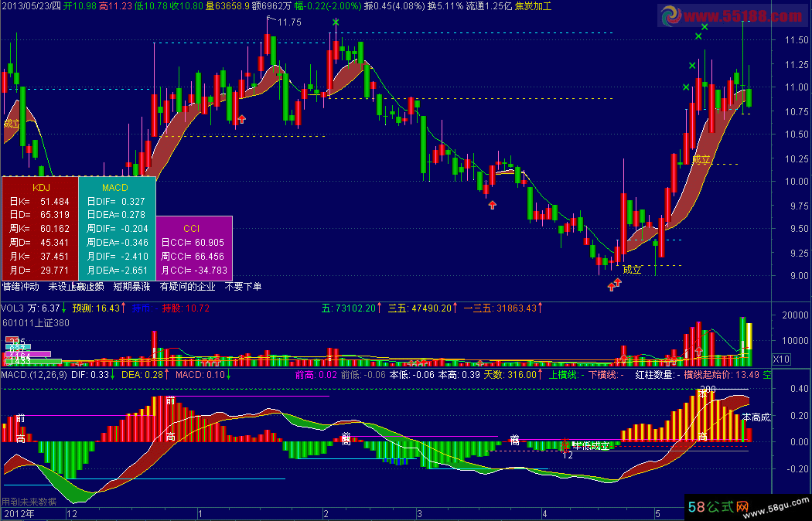Click the 焦炭加工 sector label
The image size is (812, 521).
point(533,6)
